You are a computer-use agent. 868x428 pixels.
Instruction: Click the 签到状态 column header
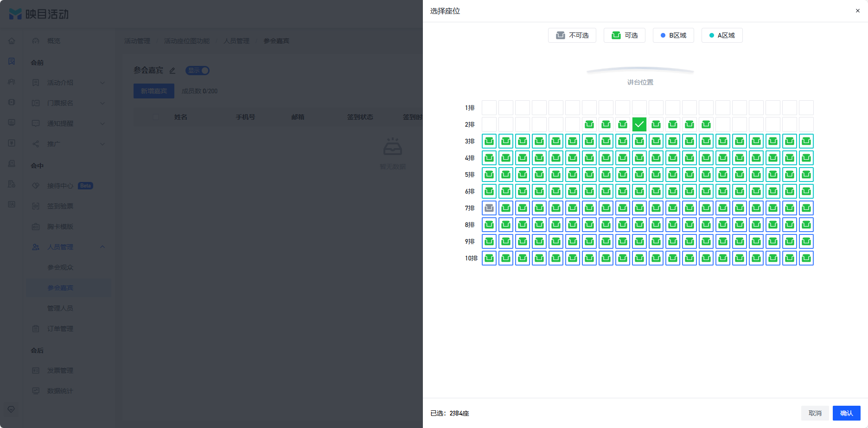(360, 117)
